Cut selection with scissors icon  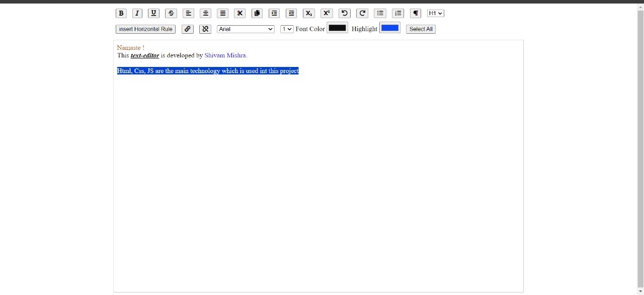click(x=240, y=13)
